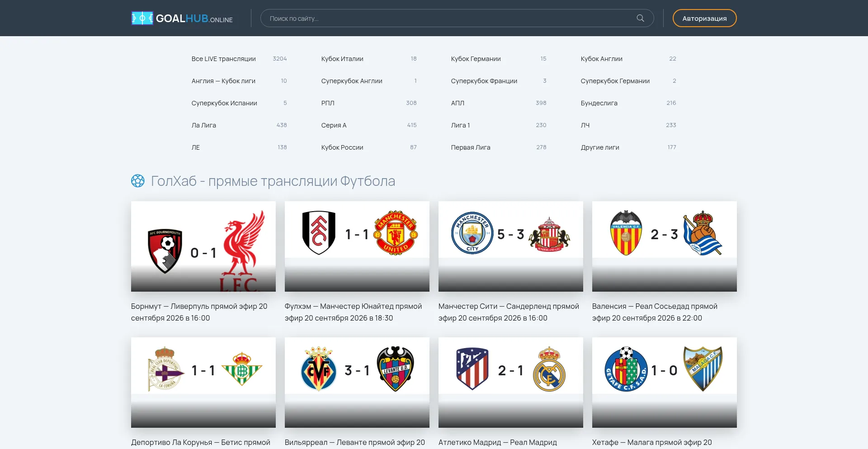Viewport: 868px width, 449px height.
Task: Click the Valencia CF crest
Action: [626, 233]
